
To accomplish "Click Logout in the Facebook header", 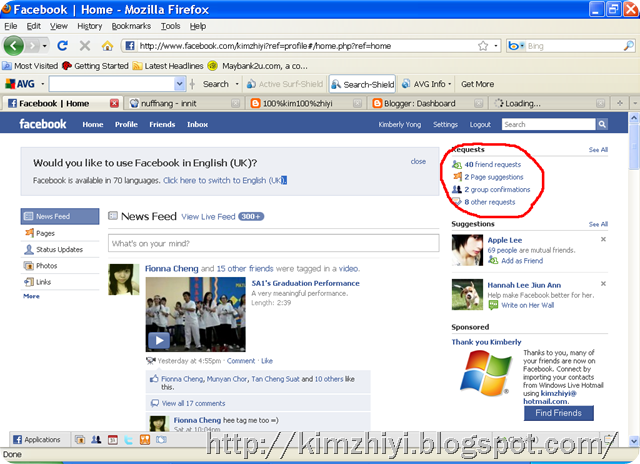I will pos(480,124).
